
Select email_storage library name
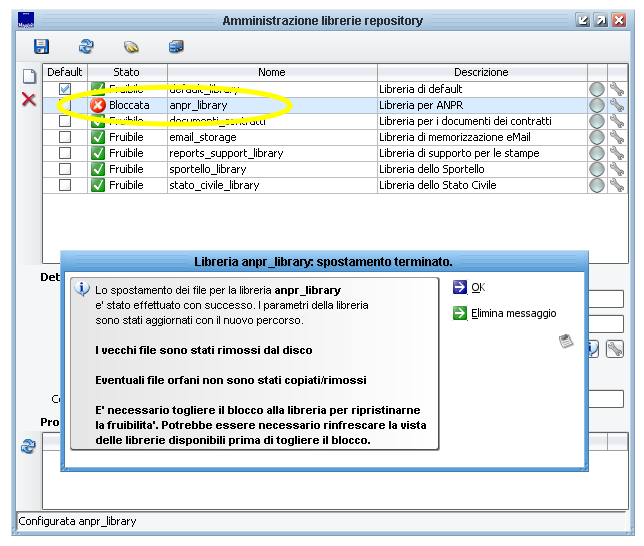tap(203, 137)
